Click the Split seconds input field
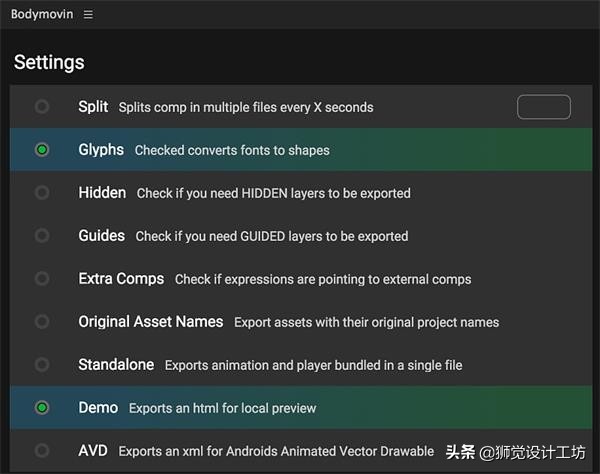 [543, 107]
